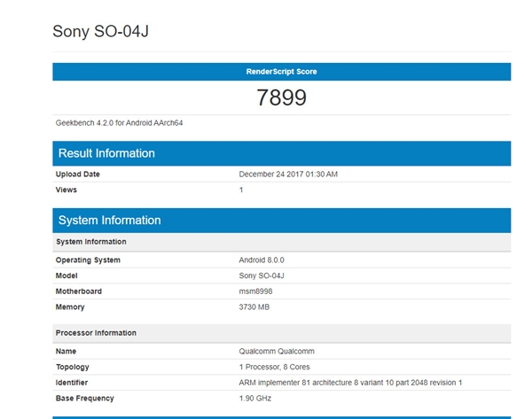Select the Qualcomm Qualcomm processor name
532x419 pixels.
(277, 352)
